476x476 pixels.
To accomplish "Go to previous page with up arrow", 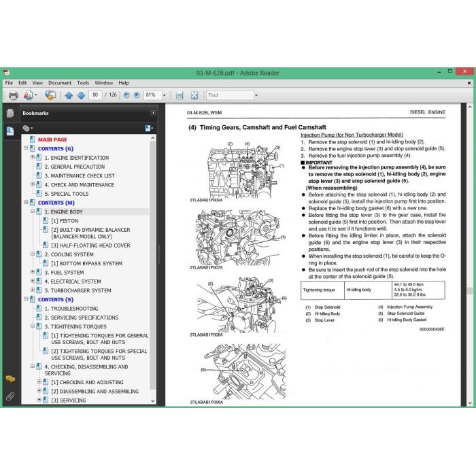I will pos(69,95).
